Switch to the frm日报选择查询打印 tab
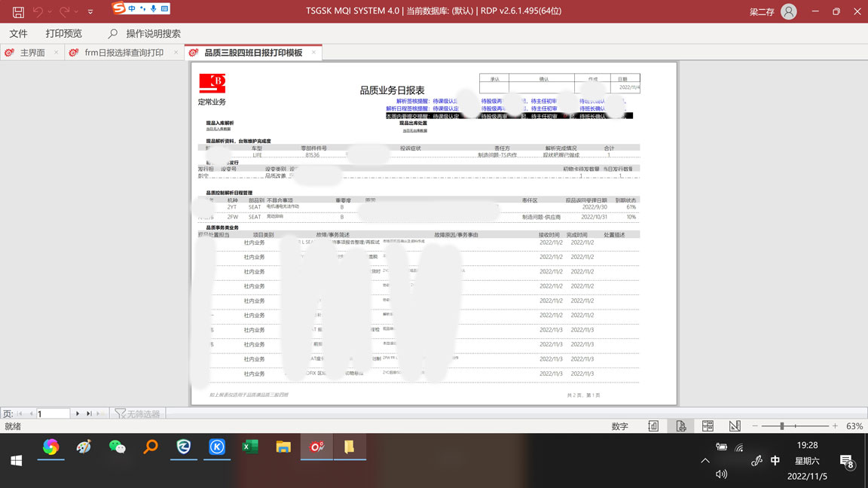 pos(124,53)
